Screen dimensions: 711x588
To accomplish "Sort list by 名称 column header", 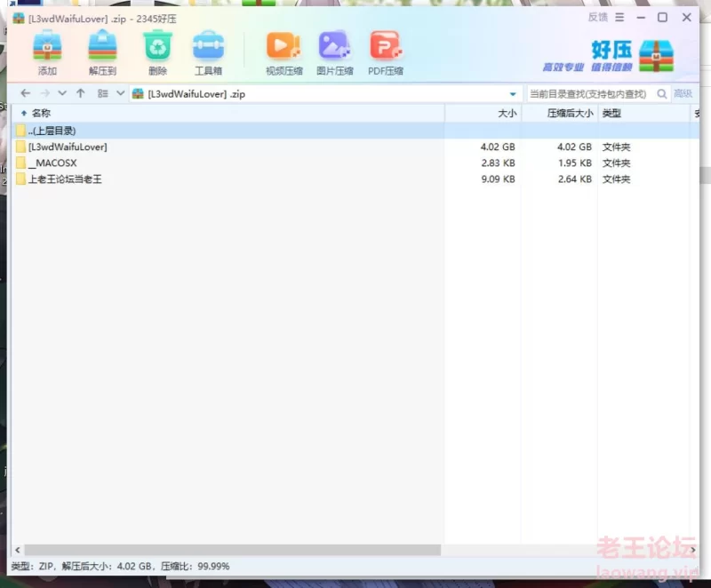I will 41,114.
